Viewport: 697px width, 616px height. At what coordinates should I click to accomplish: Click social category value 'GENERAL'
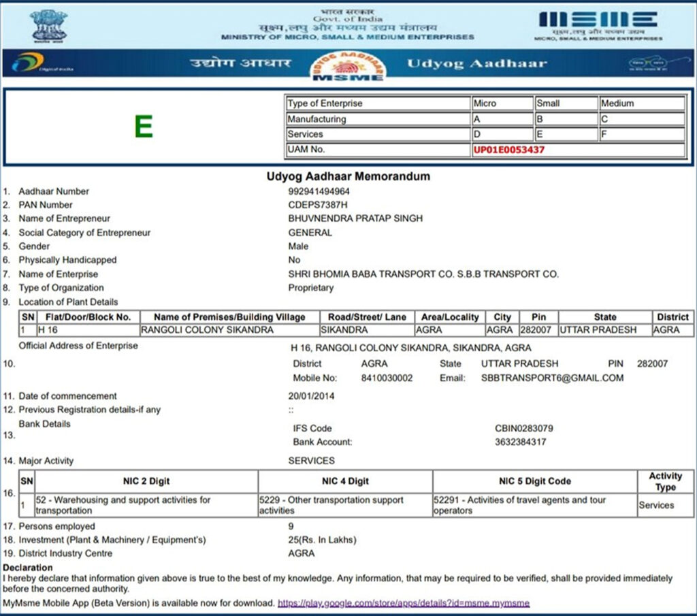click(x=310, y=233)
